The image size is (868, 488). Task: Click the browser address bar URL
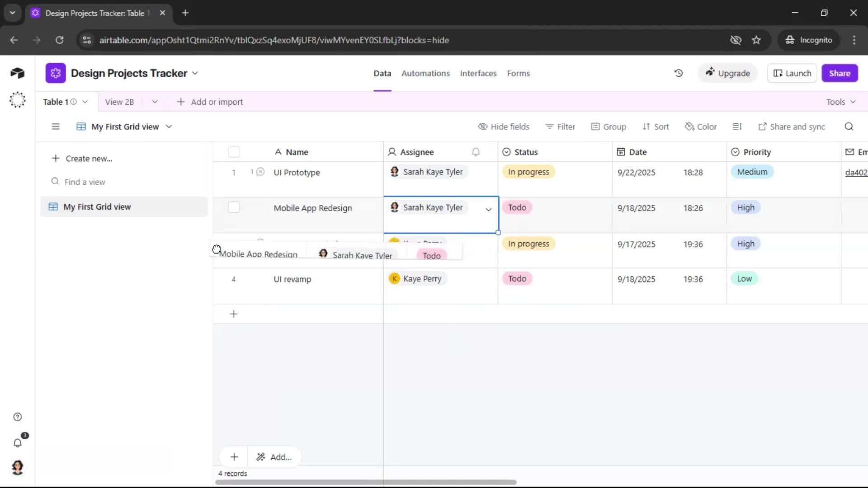pyautogui.click(x=274, y=40)
